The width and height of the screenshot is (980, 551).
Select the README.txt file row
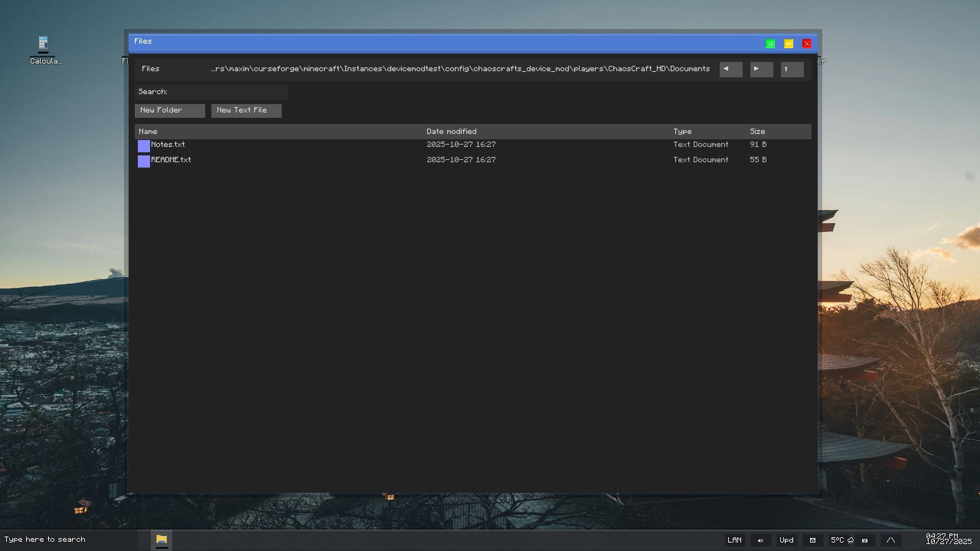pyautogui.click(x=171, y=160)
